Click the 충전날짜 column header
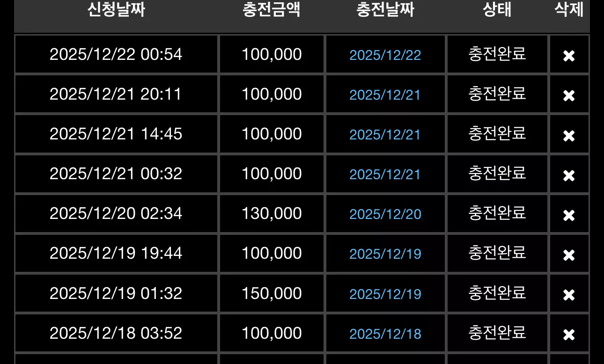 click(x=385, y=10)
